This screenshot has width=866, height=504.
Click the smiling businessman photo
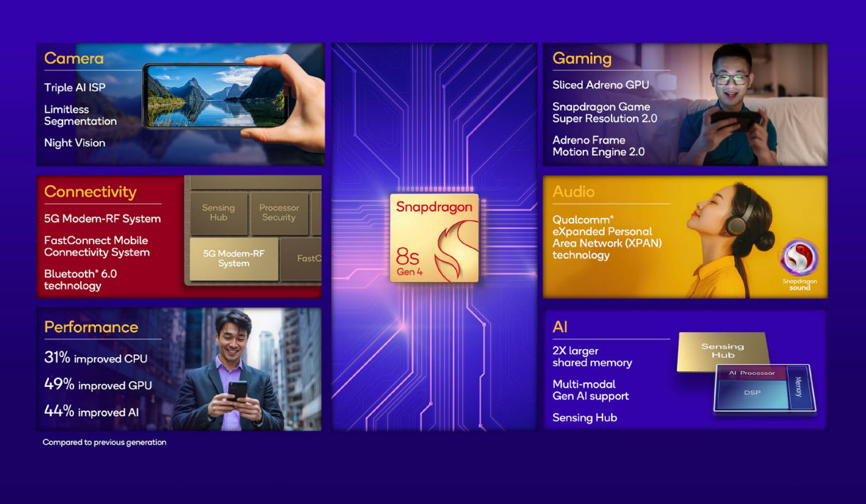[229, 370]
